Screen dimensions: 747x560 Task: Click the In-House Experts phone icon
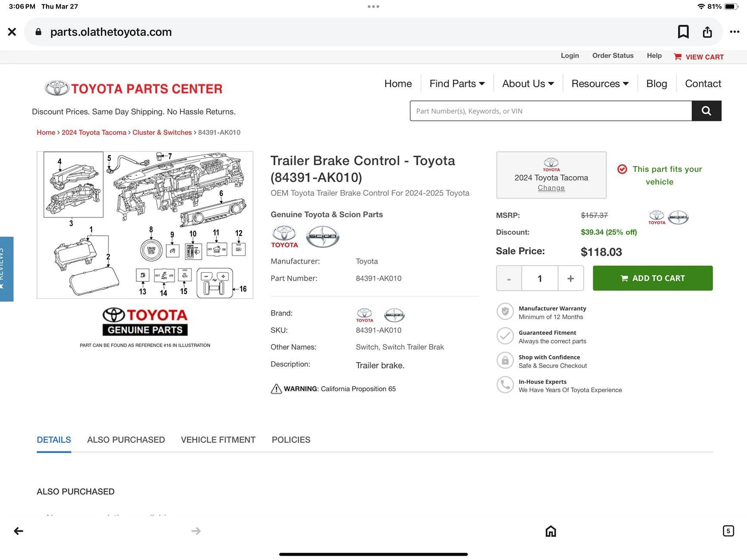(x=505, y=385)
